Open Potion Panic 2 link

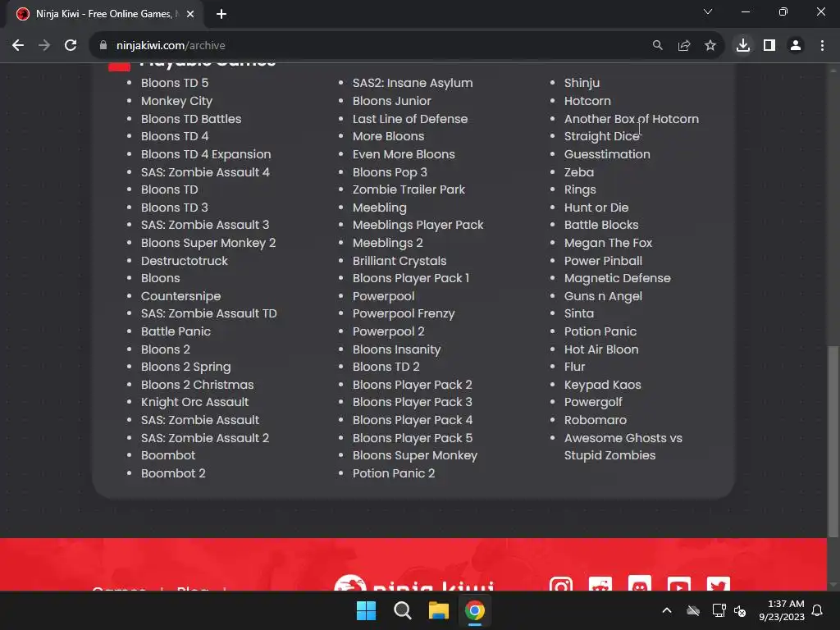pos(394,473)
